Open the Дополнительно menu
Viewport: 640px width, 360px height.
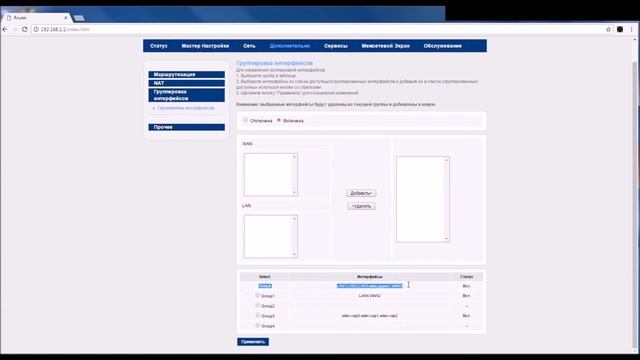tap(289, 46)
